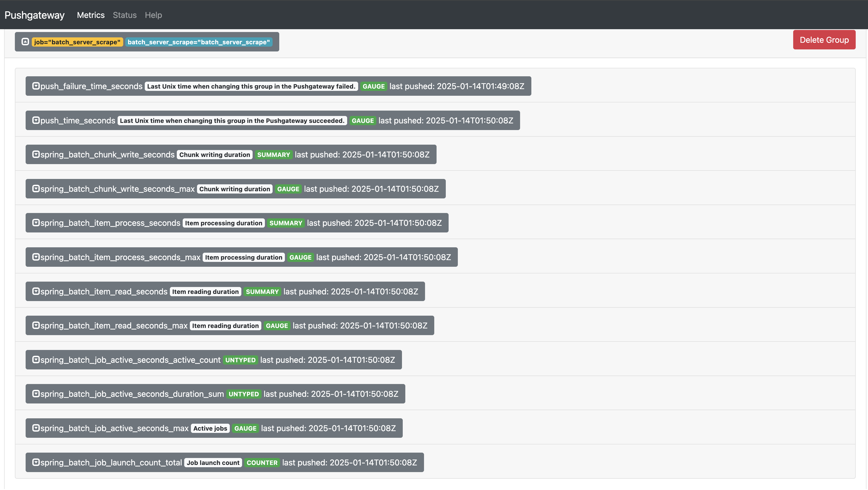The width and height of the screenshot is (868, 490).
Task: Click GAUGE badge on push_failure_time_seconds row
Action: click(374, 87)
